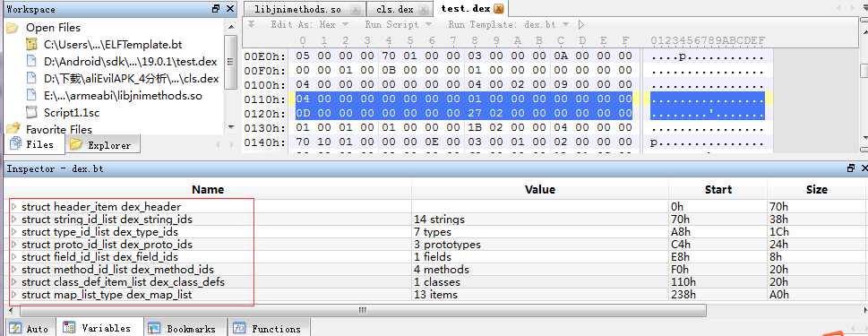This screenshot has width=868, height=336.
Task: Open the Explorer workspace tab
Action: 101,145
